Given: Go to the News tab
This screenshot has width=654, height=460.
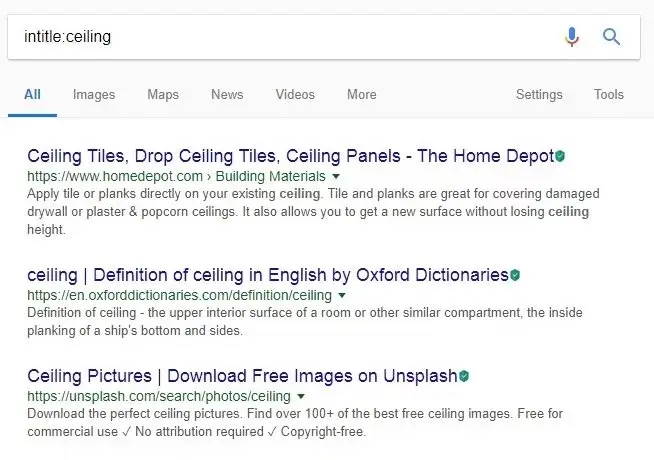Looking at the screenshot, I should tap(227, 95).
